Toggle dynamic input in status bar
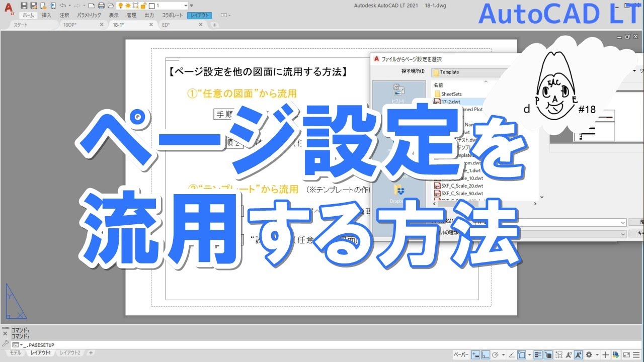This screenshot has width=644, height=362. point(475,354)
